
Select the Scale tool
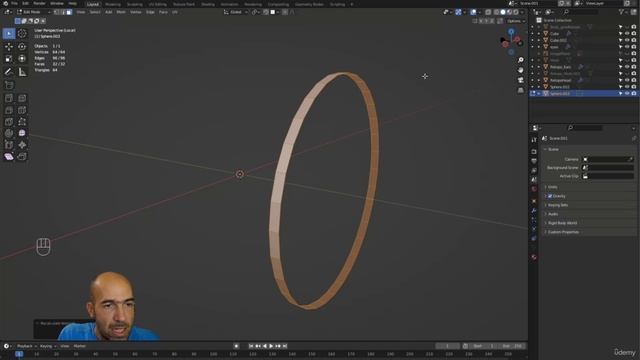coord(9,59)
